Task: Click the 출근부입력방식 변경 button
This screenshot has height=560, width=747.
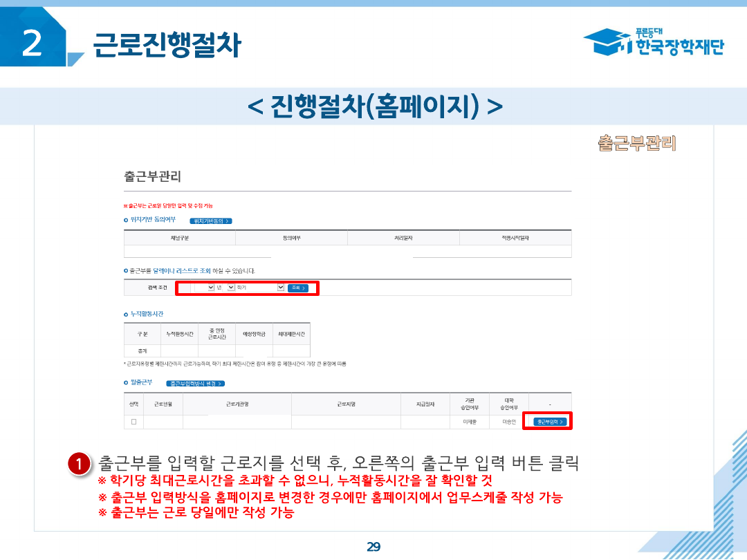Action: click(x=196, y=383)
